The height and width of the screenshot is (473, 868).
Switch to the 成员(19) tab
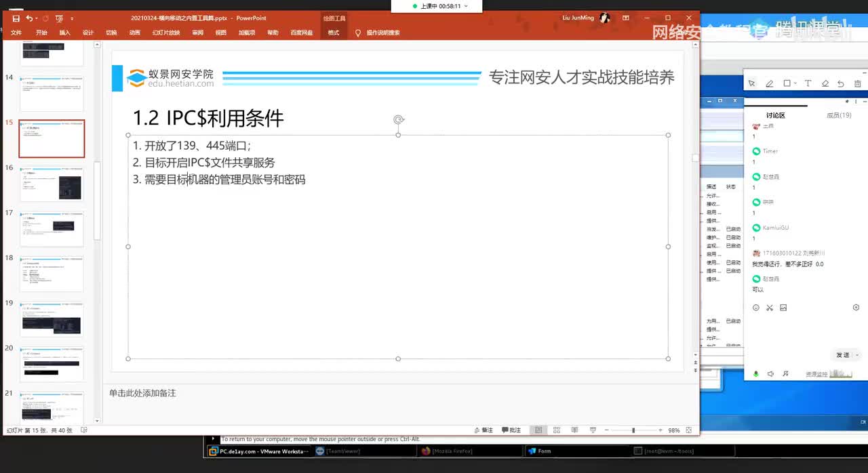point(839,115)
